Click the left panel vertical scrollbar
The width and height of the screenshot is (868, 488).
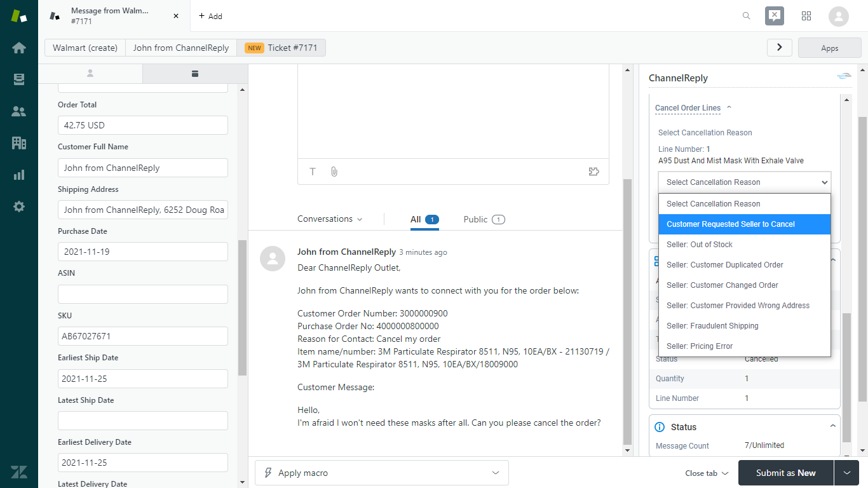[x=242, y=308]
